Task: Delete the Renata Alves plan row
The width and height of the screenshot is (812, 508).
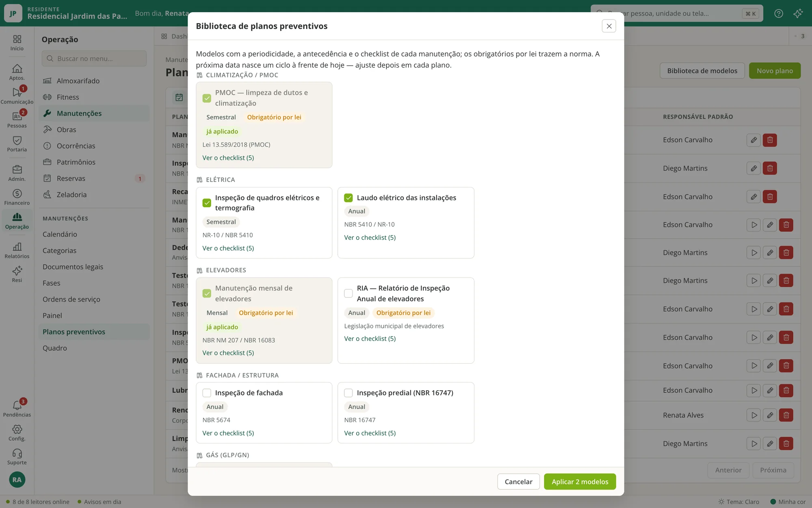Action: [x=786, y=415]
